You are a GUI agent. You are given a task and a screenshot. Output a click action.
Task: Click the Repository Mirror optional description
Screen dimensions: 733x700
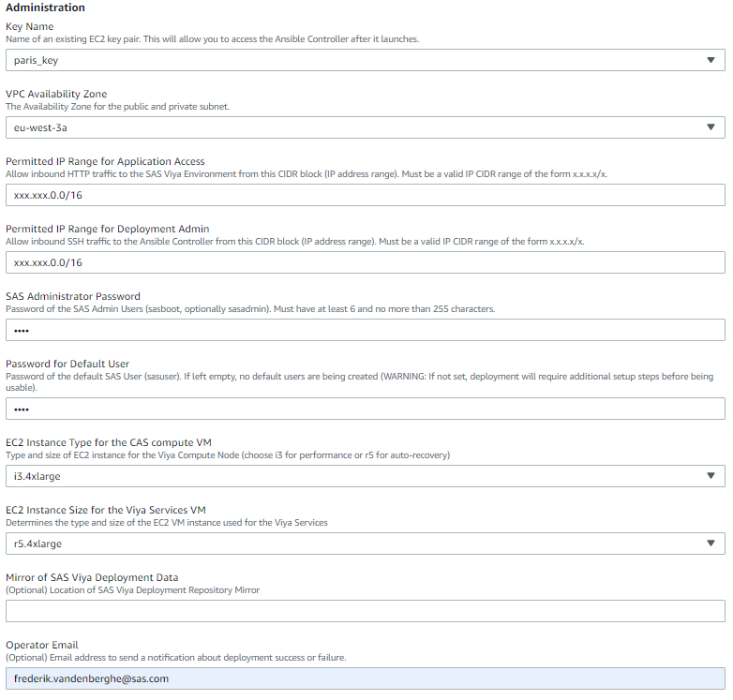click(132, 590)
